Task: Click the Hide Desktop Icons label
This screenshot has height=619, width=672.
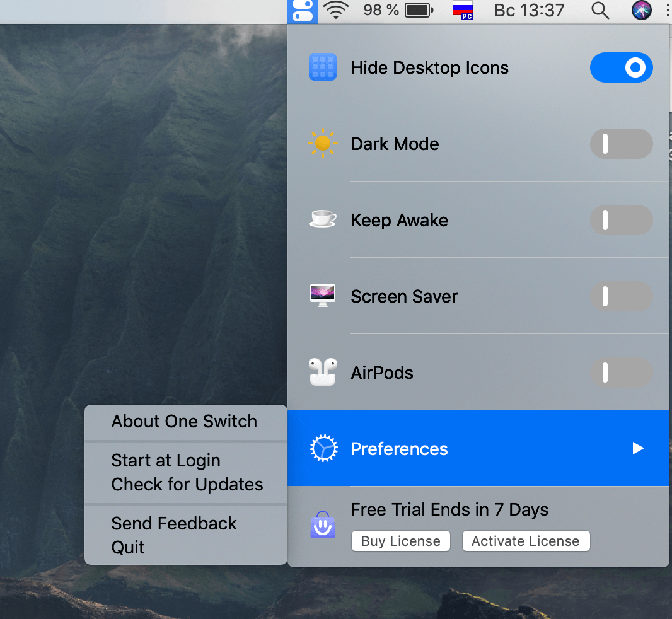Action: tap(429, 67)
